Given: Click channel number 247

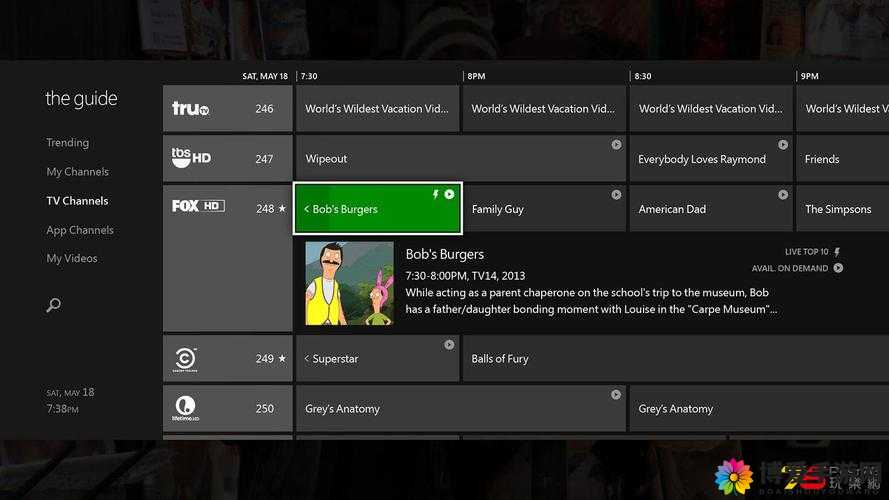Looking at the screenshot, I should pos(264,159).
